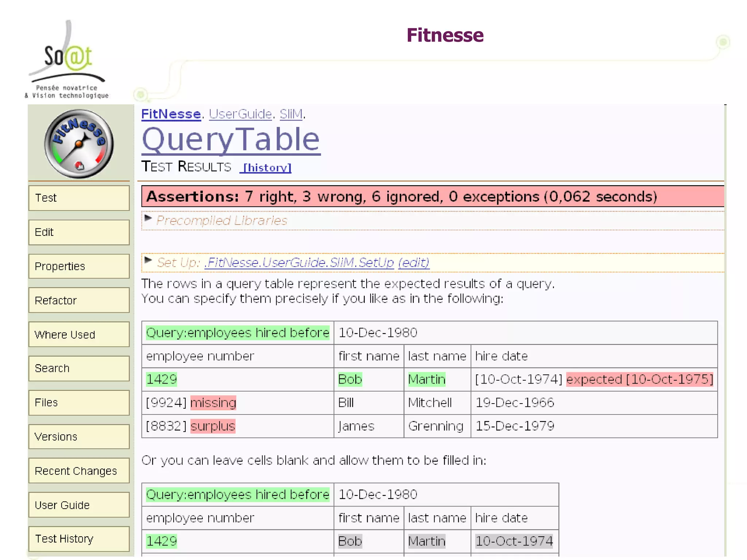Click the Set Up edit link
The image size is (747, 560).
(x=414, y=262)
